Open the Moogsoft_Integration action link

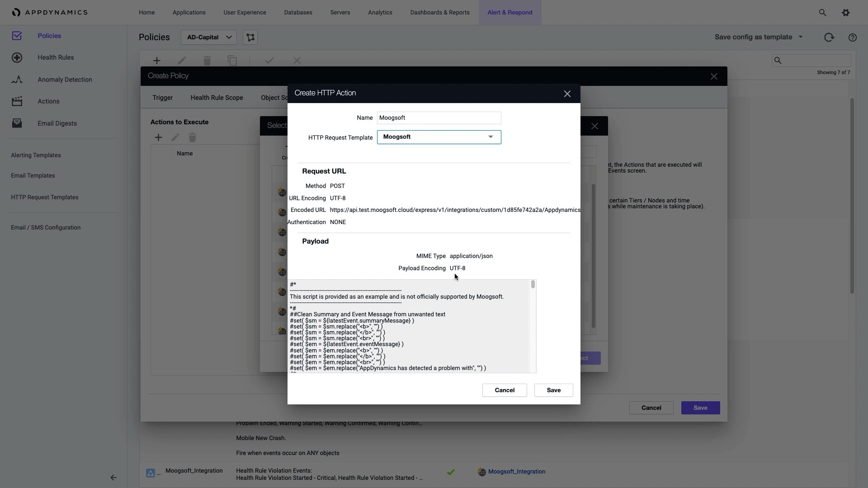pos(516,472)
